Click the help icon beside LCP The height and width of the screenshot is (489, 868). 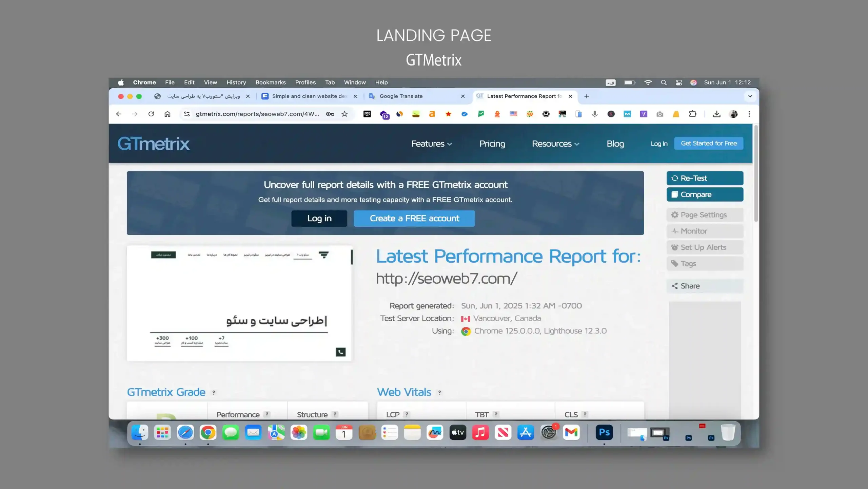pyautogui.click(x=407, y=414)
